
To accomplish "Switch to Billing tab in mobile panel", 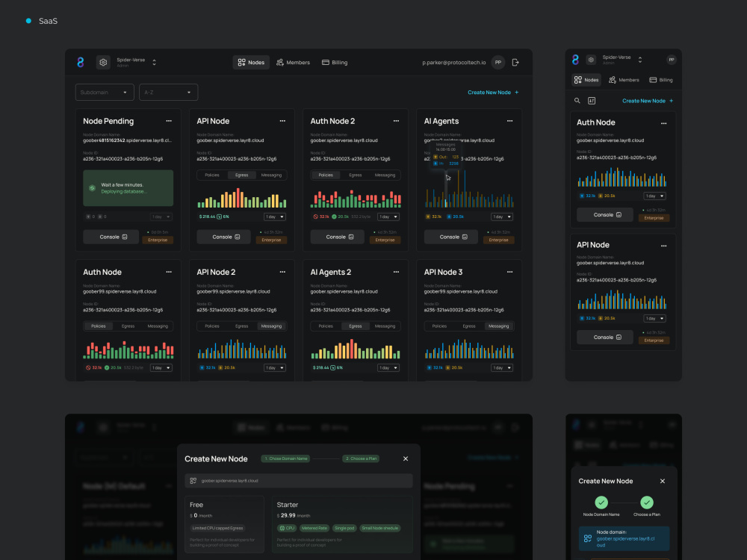I will 661,80.
